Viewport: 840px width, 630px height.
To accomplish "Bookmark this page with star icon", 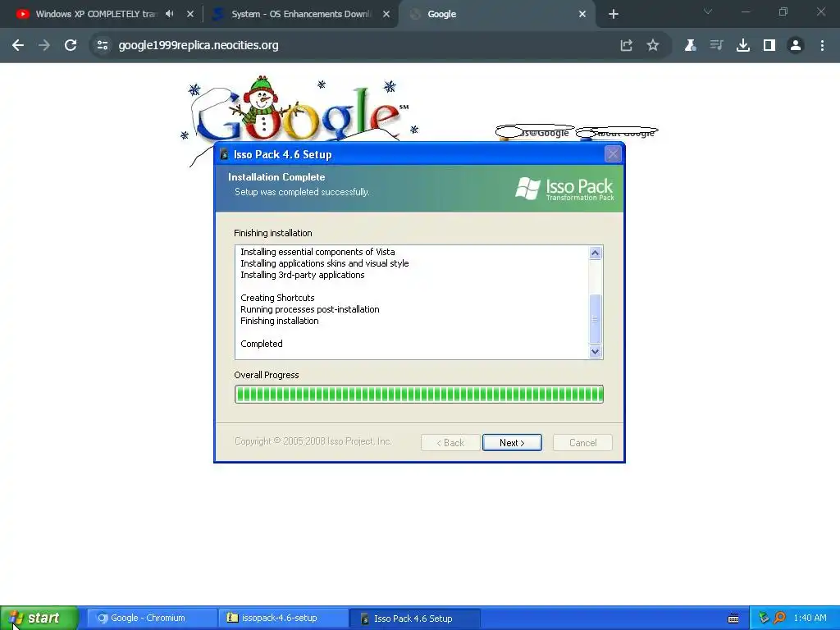I will tap(652, 46).
